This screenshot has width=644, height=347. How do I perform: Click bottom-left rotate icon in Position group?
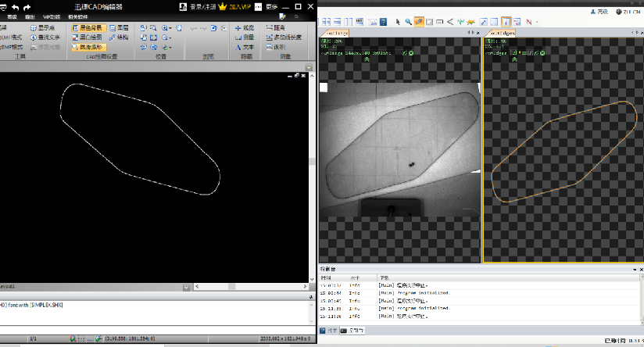tap(143, 47)
